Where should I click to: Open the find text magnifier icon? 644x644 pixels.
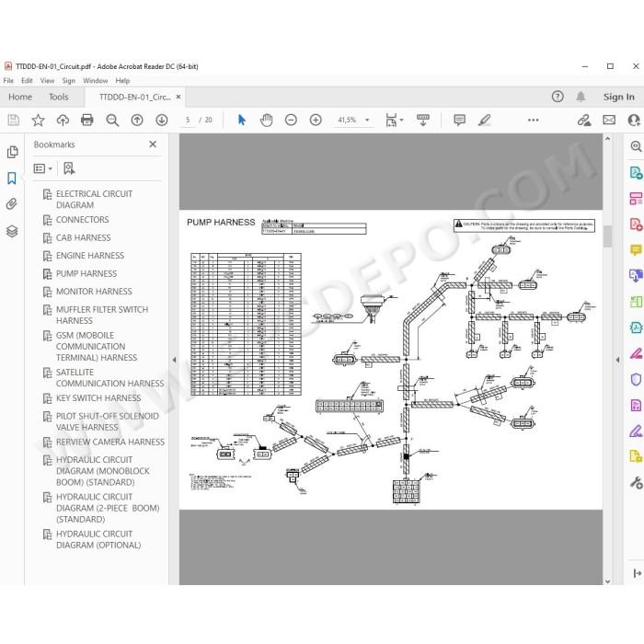pyautogui.click(x=112, y=120)
